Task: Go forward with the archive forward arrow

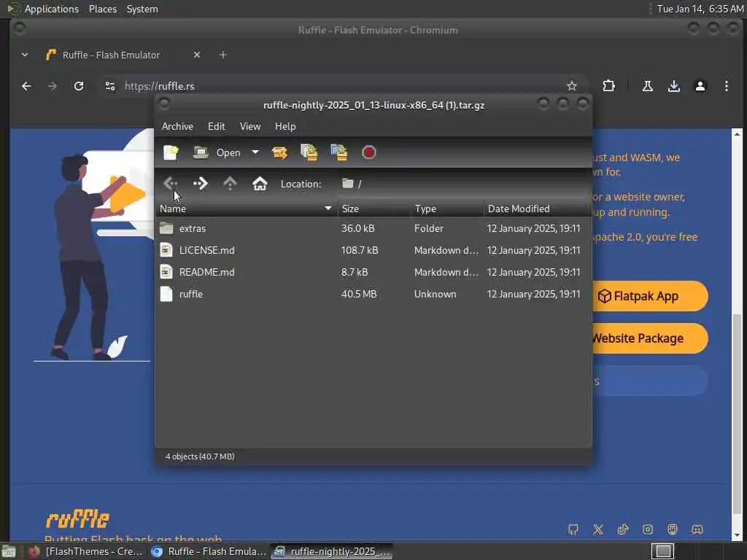Action: coord(201,183)
